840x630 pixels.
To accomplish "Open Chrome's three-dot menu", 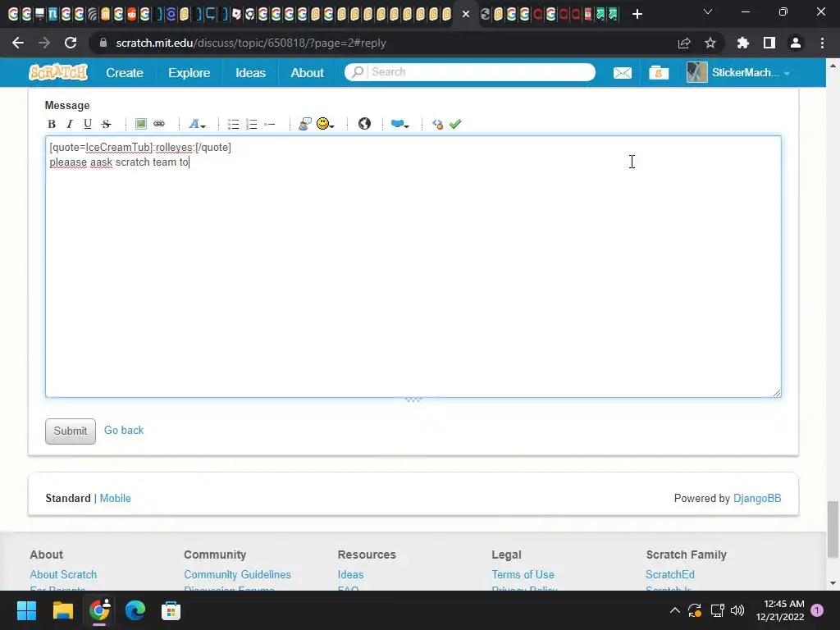I will 822,43.
